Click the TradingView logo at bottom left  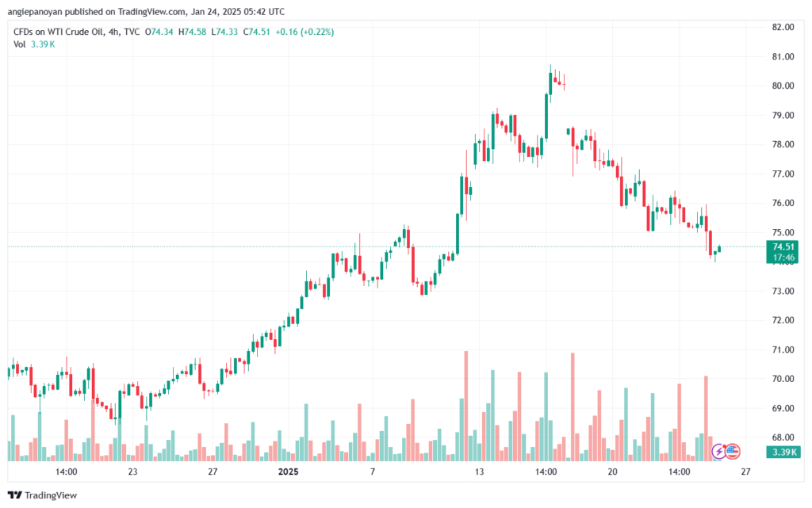43,495
